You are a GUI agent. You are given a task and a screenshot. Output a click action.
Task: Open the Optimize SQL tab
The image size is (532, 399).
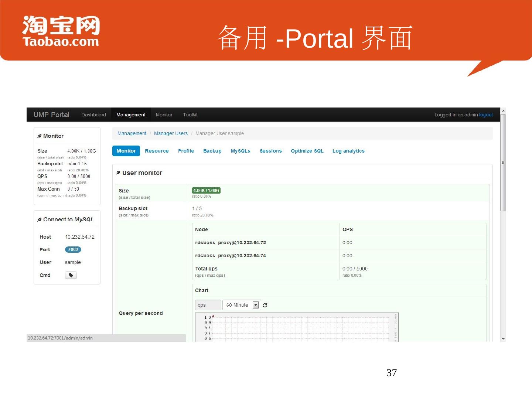pos(307,151)
